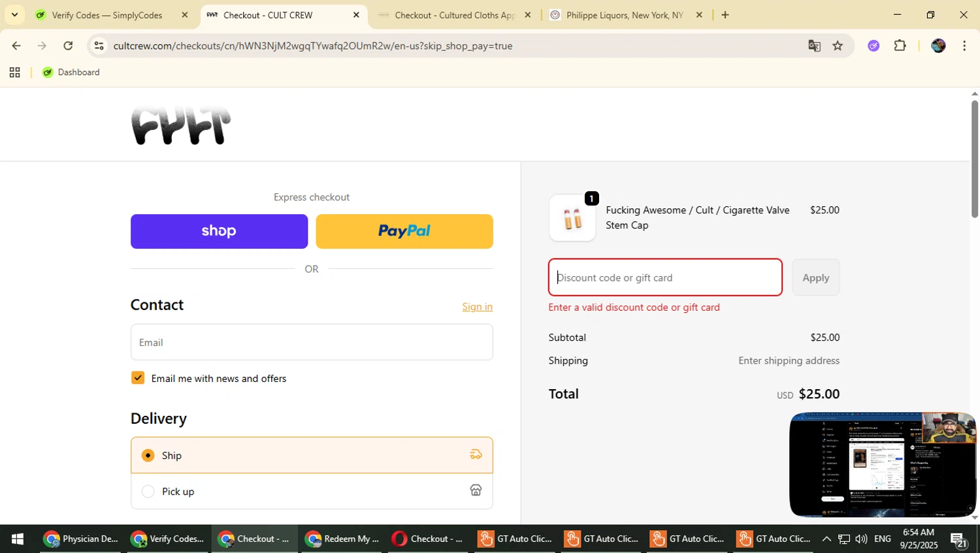Close the Cultured Cloths tab
The image size is (980, 553).
point(528,15)
